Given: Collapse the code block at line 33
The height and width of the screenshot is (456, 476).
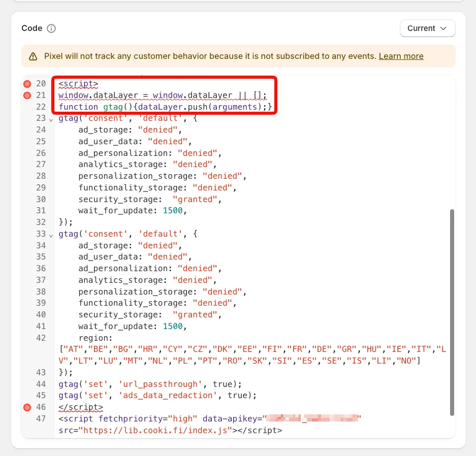Looking at the screenshot, I should point(51,236).
